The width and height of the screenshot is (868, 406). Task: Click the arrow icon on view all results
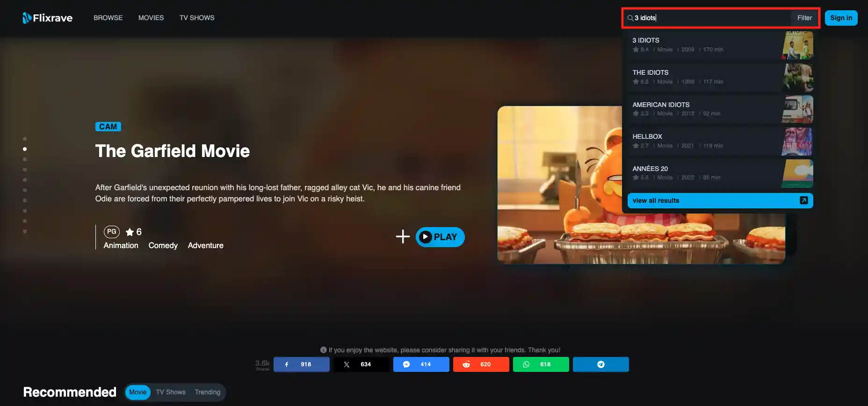(804, 200)
